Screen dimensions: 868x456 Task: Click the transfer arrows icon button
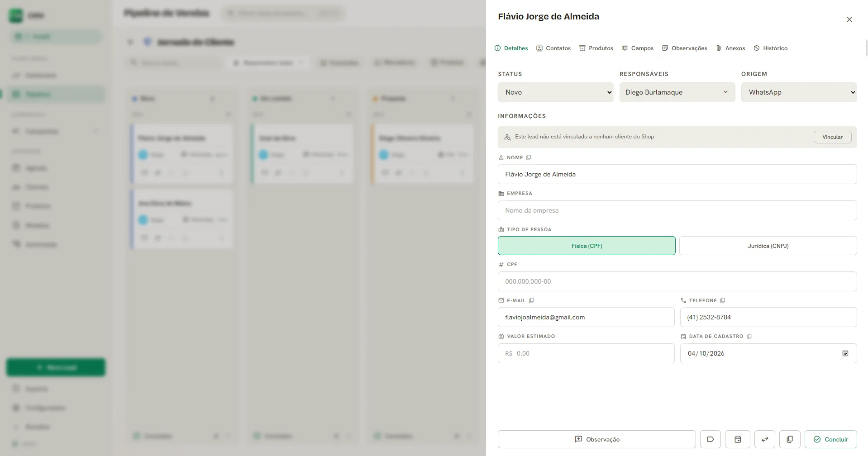765,439
